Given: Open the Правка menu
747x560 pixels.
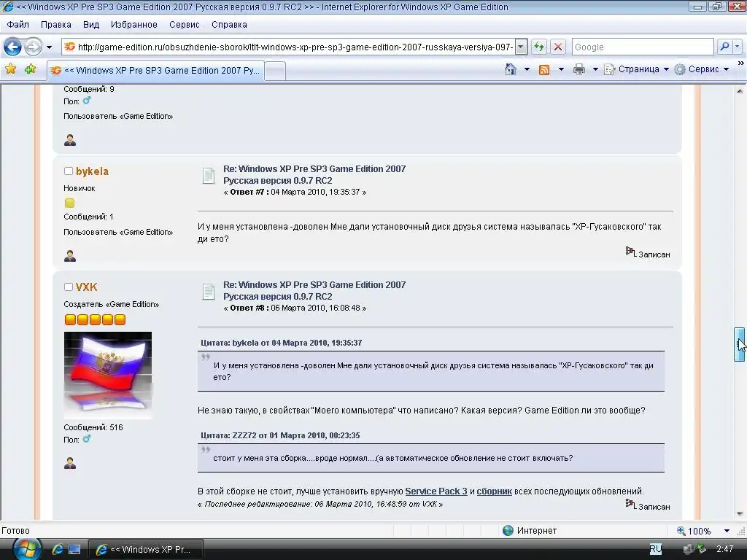Looking at the screenshot, I should tap(55, 25).
